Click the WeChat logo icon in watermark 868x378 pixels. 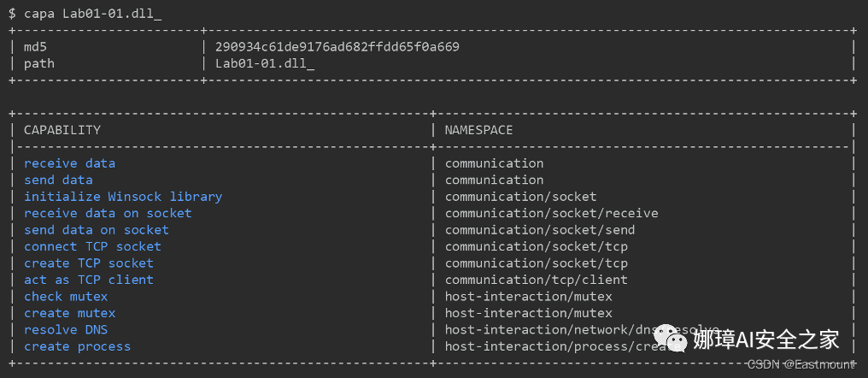671,338
